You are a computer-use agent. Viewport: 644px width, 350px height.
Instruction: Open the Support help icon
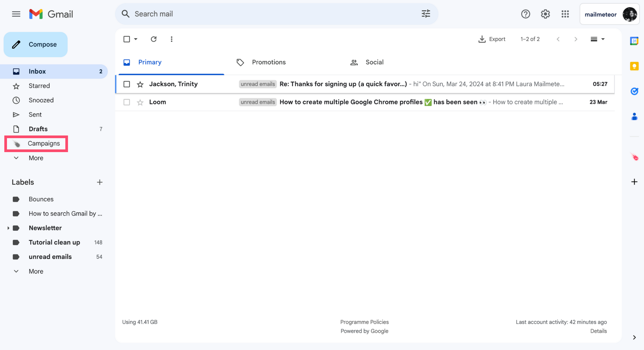pyautogui.click(x=526, y=14)
